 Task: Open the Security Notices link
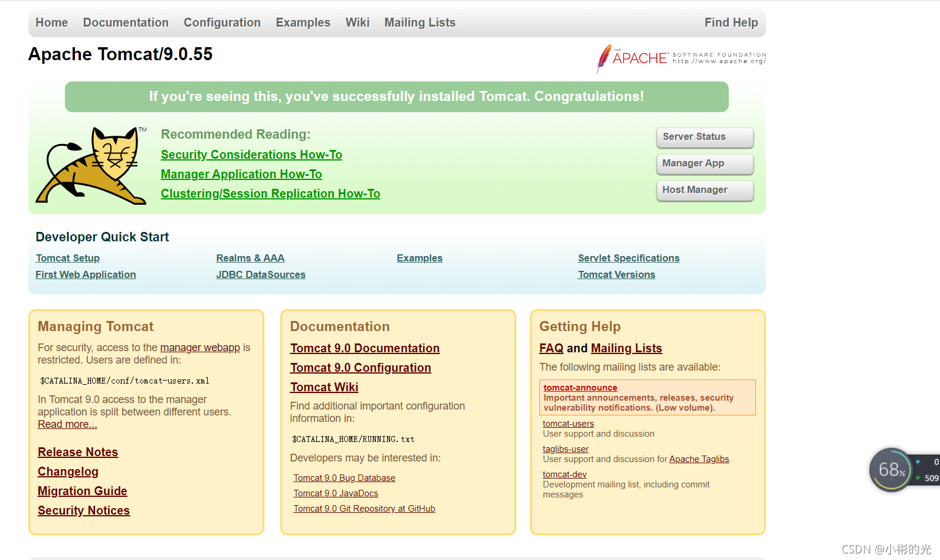click(x=84, y=510)
